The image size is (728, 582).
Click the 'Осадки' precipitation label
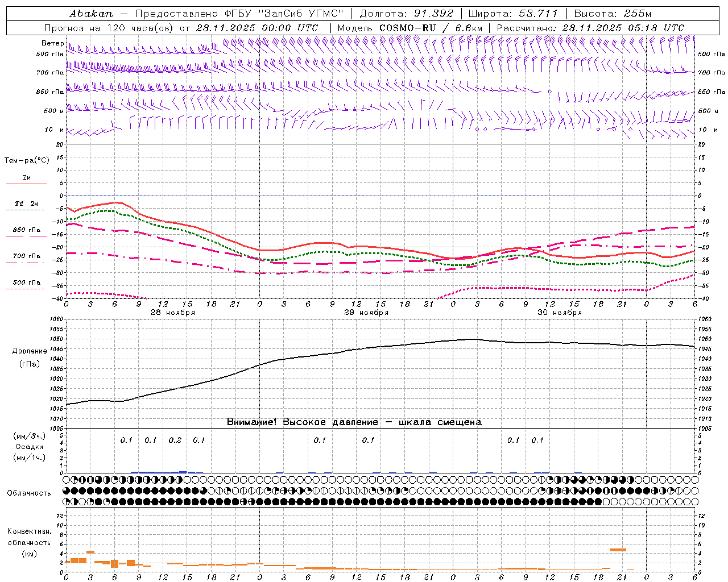pyautogui.click(x=30, y=447)
